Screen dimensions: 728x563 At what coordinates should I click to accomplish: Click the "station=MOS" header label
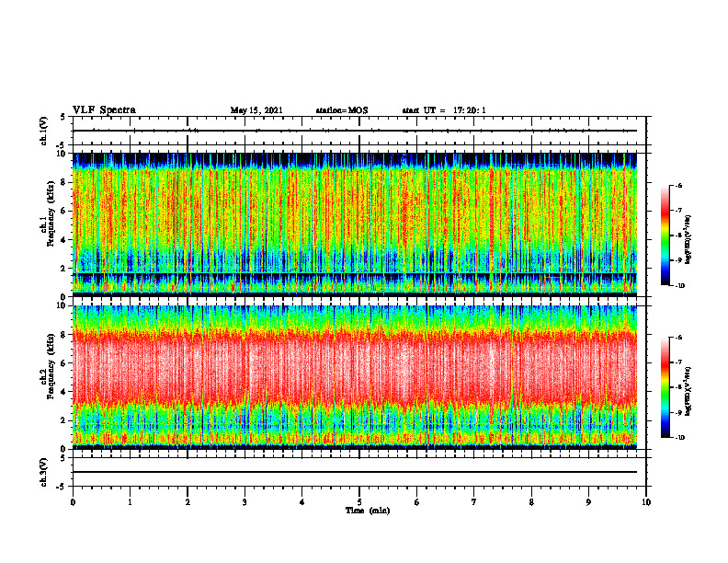[x=342, y=110]
